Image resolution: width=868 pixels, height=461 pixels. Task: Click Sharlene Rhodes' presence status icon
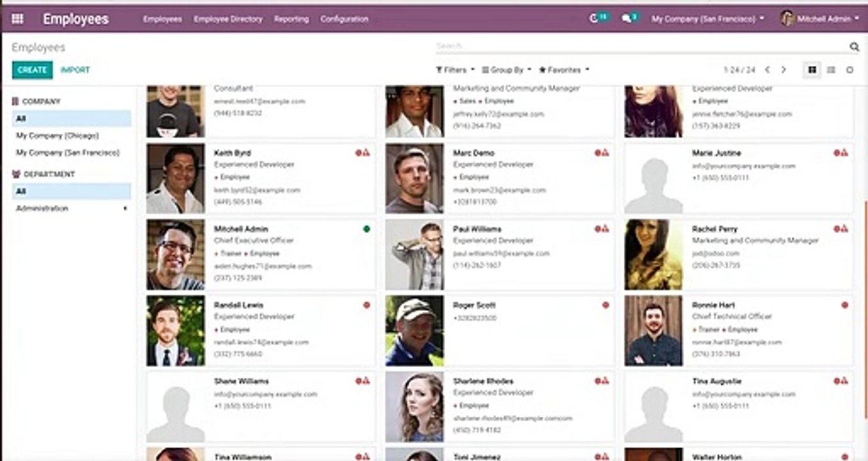click(x=602, y=381)
